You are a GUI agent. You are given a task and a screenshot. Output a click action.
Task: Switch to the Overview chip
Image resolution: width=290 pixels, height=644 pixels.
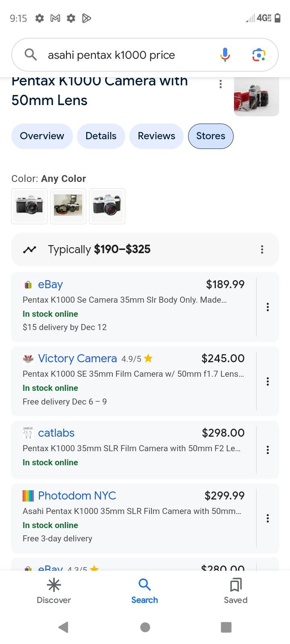coord(42,136)
